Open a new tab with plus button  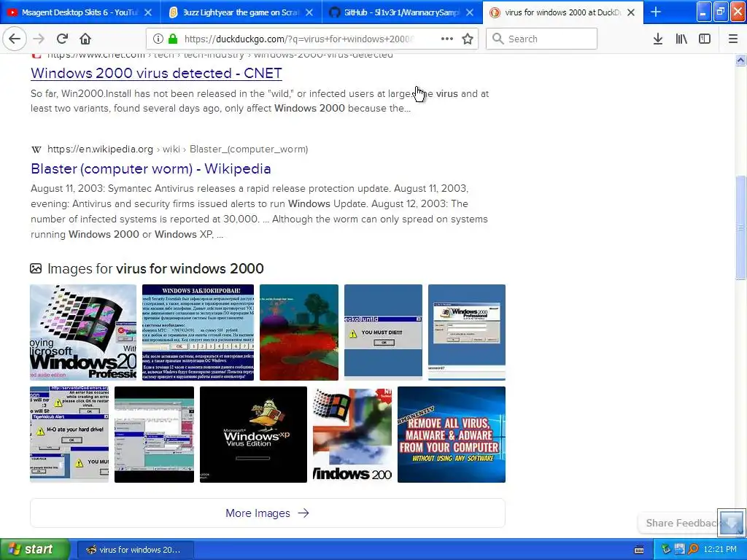pos(656,12)
